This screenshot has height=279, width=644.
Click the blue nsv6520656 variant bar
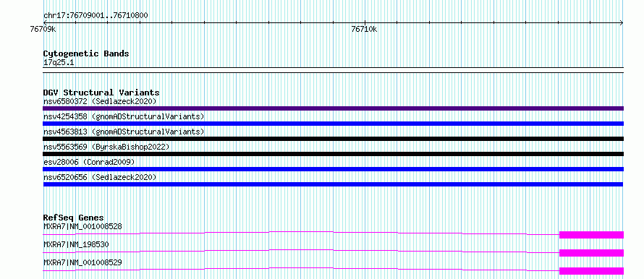tap(333, 184)
